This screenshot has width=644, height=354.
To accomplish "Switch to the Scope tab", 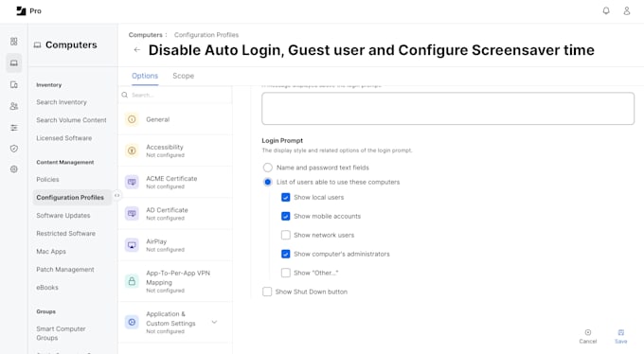I will [183, 76].
